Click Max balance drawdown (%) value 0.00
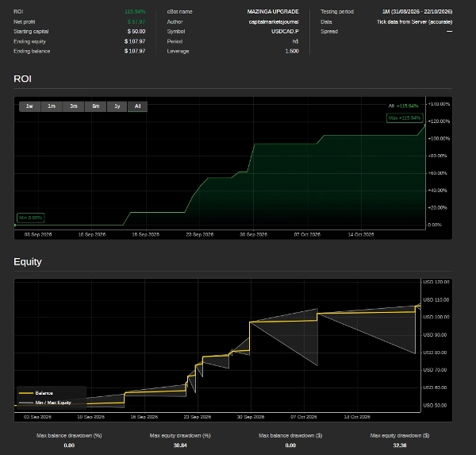This screenshot has height=455, width=476. point(69,445)
